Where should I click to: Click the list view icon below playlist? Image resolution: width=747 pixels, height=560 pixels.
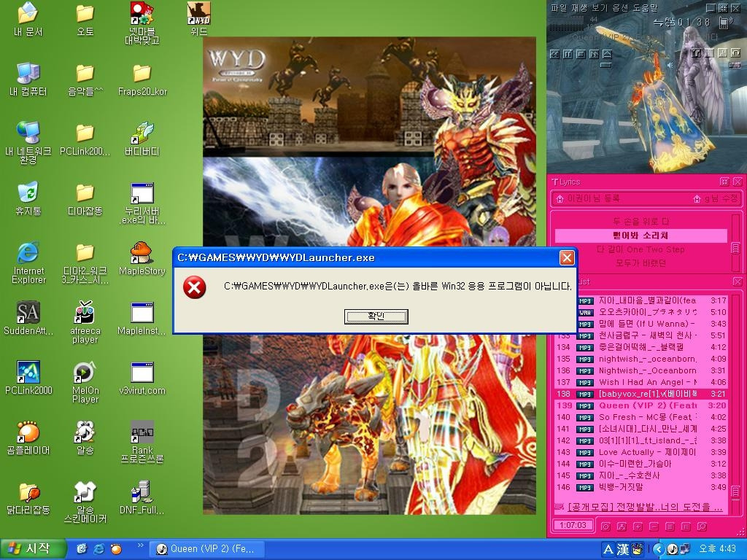[670, 526]
